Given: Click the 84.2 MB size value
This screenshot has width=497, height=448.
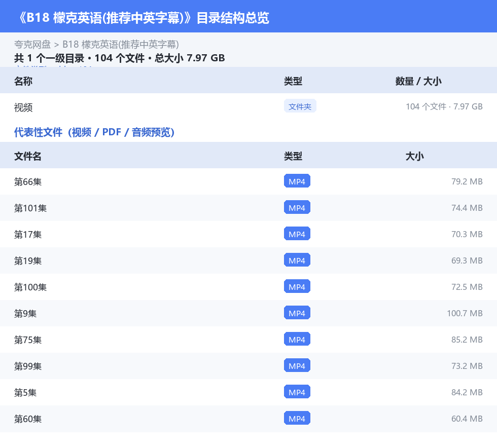Looking at the screenshot, I should click(467, 392).
